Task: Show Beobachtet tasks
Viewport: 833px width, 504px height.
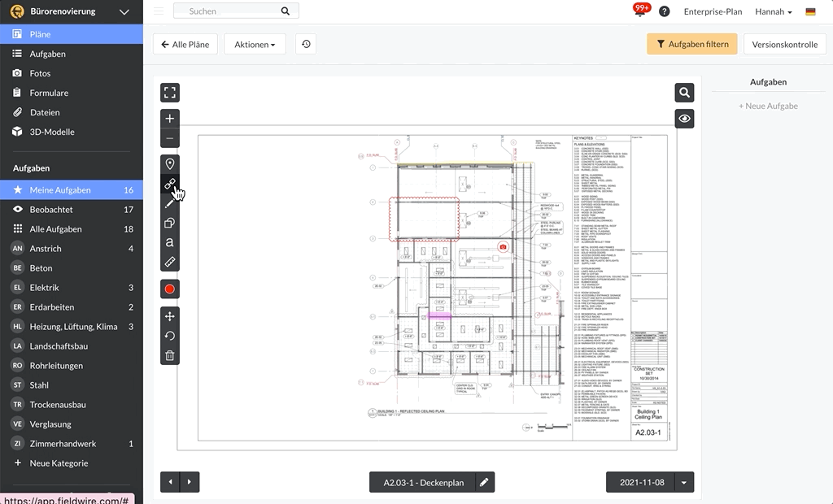Action: coord(72,209)
